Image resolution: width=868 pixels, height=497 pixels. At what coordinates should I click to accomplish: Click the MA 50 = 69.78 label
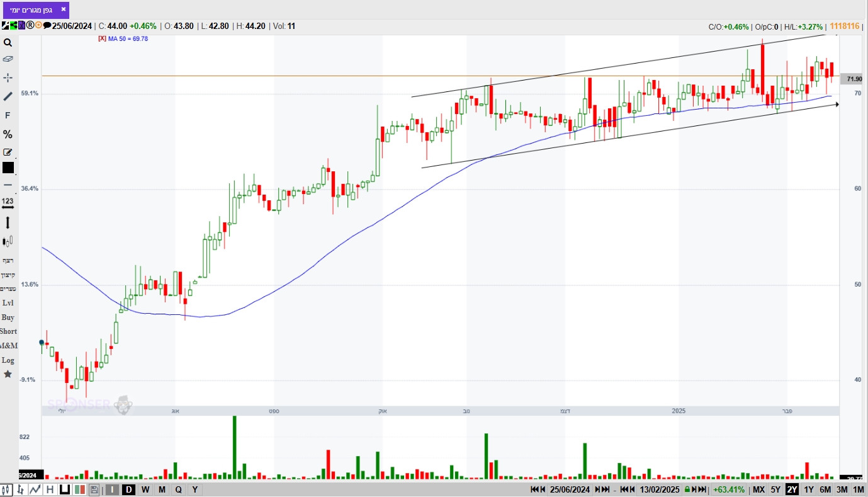click(128, 38)
